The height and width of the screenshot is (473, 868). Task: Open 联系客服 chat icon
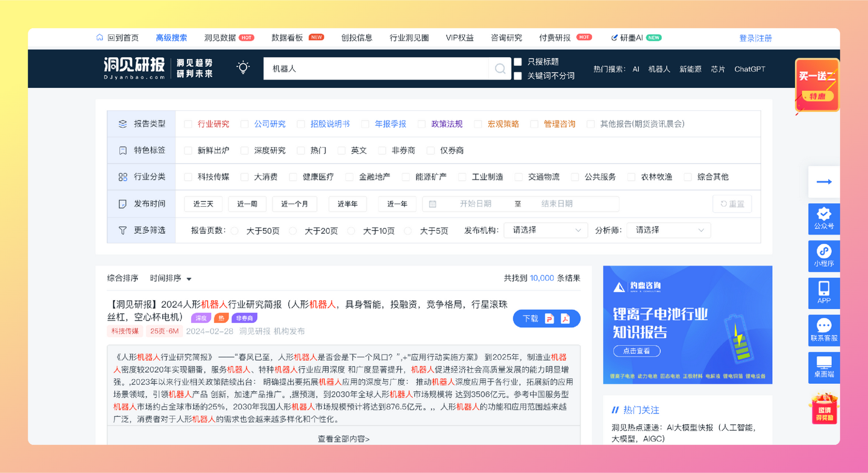point(823,330)
